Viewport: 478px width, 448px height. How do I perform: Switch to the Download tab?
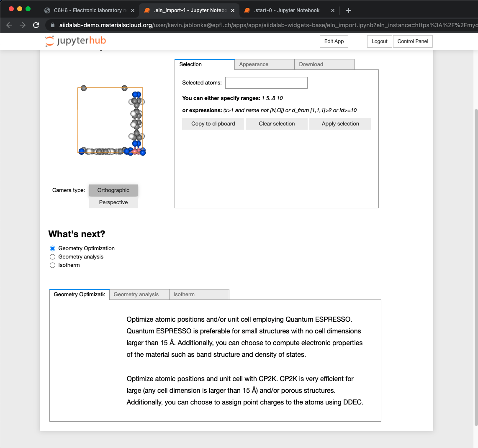(311, 64)
